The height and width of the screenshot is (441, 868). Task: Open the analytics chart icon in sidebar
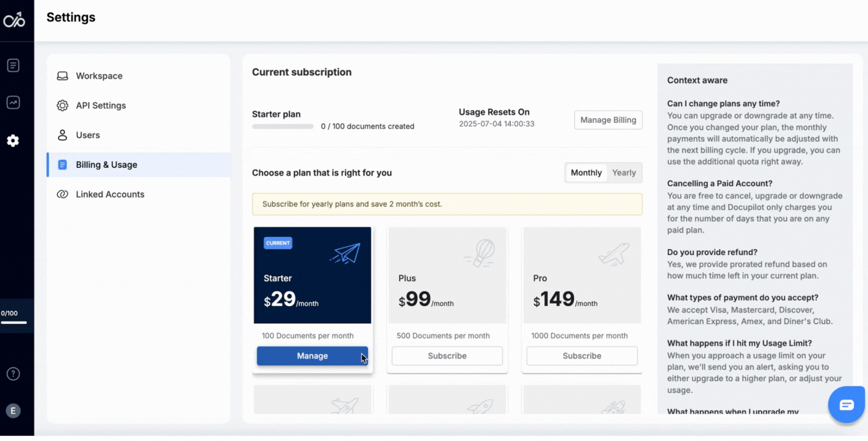[x=13, y=103]
